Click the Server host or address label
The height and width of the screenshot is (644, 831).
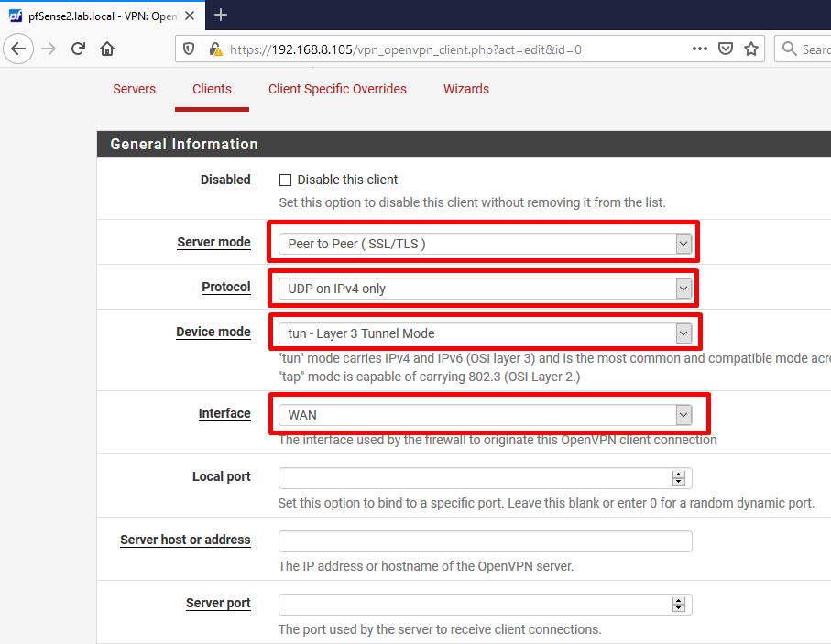[x=185, y=540]
